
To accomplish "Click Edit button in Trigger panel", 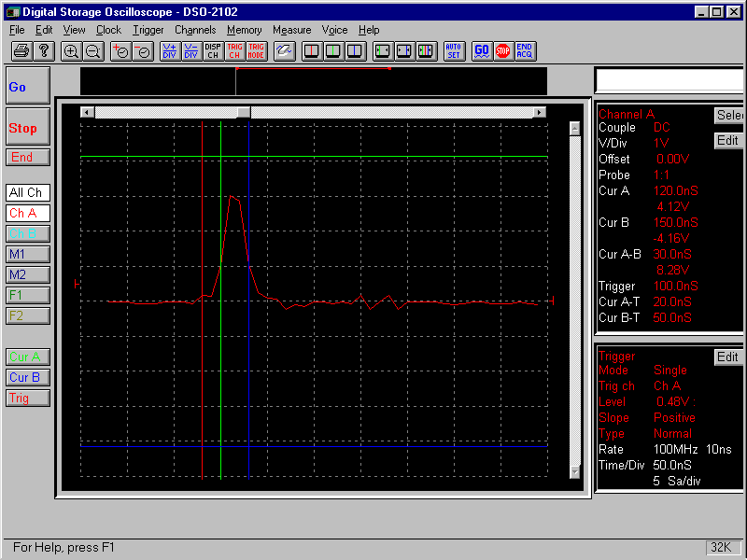I will [x=727, y=357].
